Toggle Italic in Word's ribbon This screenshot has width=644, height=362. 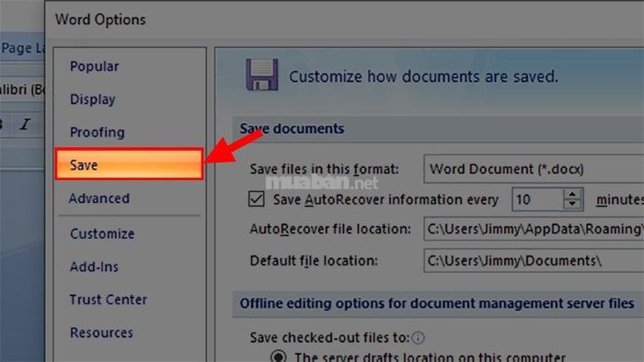[x=25, y=124]
